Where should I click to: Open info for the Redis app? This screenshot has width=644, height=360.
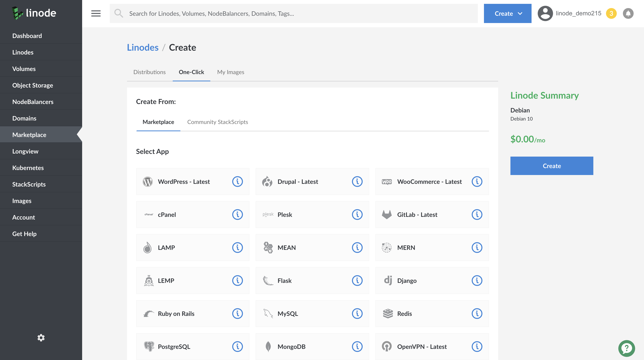[x=477, y=314]
